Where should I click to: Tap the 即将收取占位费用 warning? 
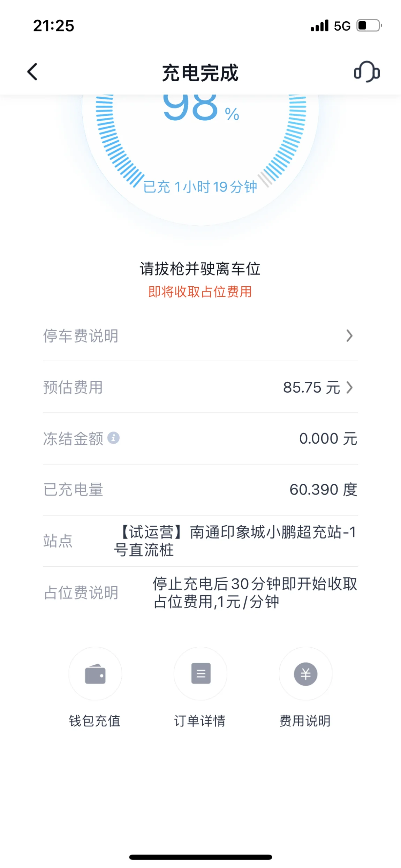pos(200,292)
